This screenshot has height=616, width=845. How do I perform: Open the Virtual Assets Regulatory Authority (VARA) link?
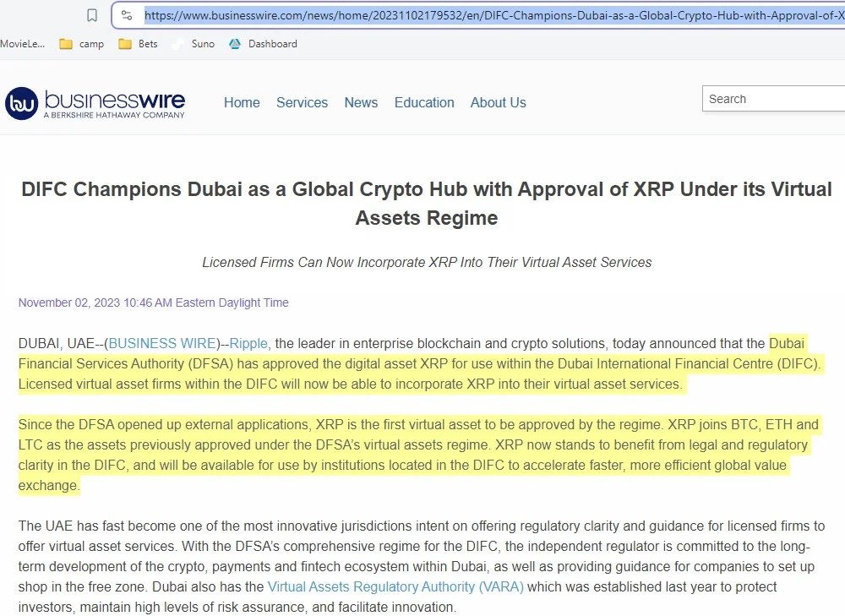[x=395, y=586]
